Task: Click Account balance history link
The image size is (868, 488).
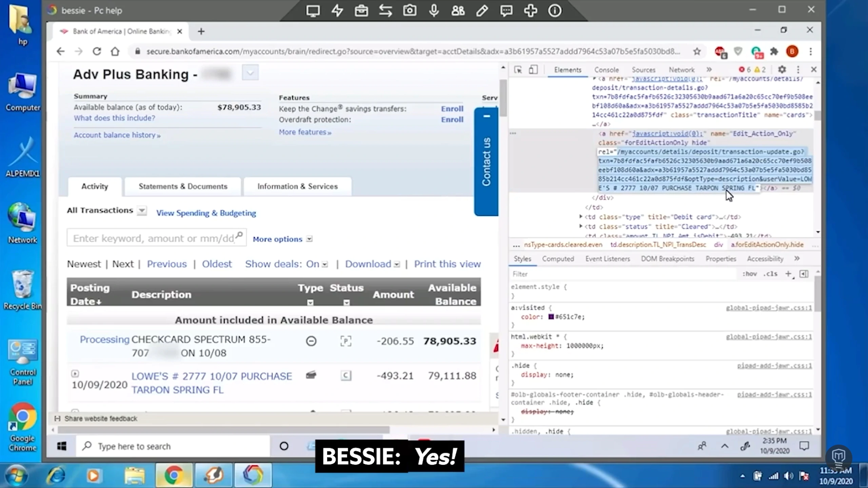Action: (x=117, y=135)
